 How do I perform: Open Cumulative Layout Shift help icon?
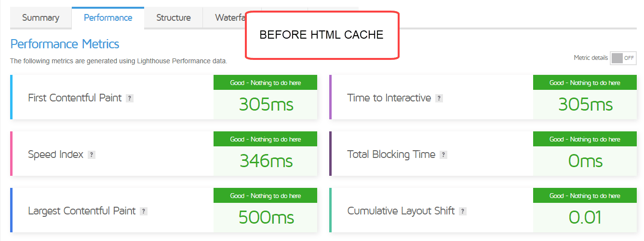[x=463, y=211]
